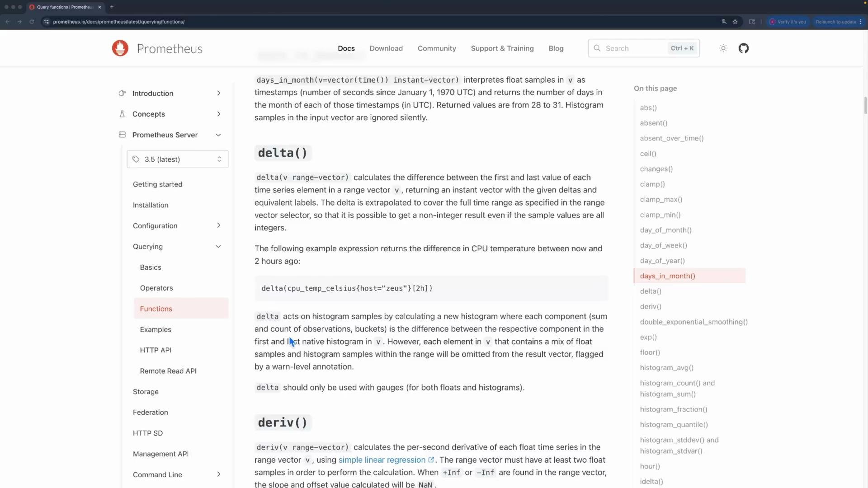Jump to abs() in On this page
868x488 pixels.
[x=648, y=108]
